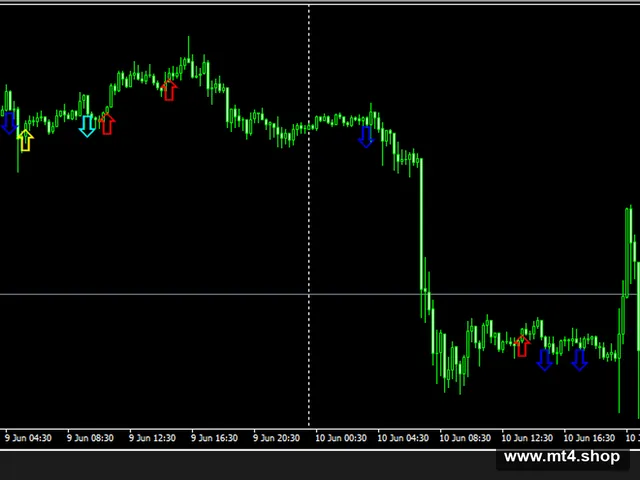Click the '10 Jun 12:30' time label
Screen dimensions: 640x480
click(527, 438)
